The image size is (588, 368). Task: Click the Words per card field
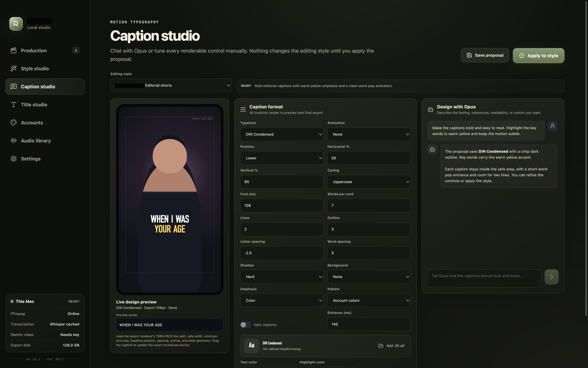click(369, 206)
